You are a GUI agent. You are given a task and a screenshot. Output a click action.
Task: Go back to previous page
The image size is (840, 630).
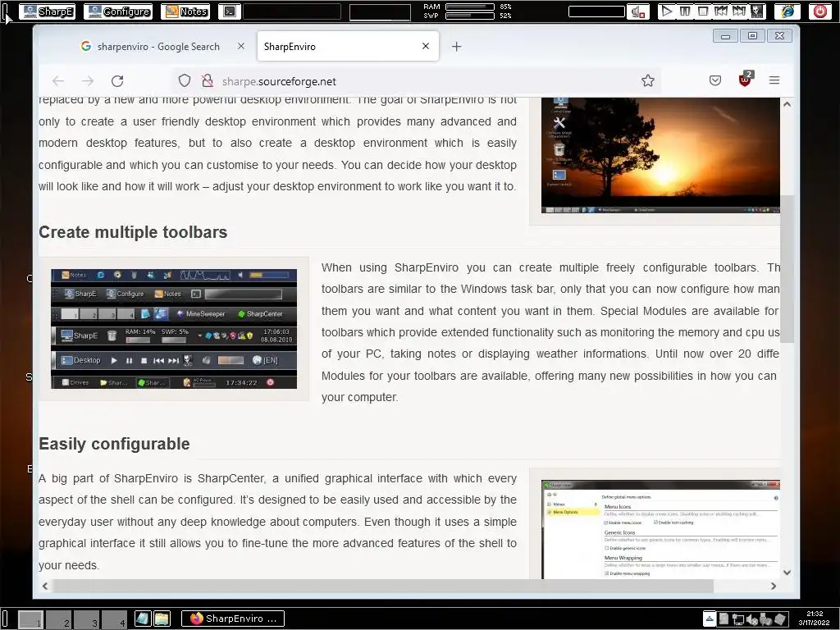58,81
